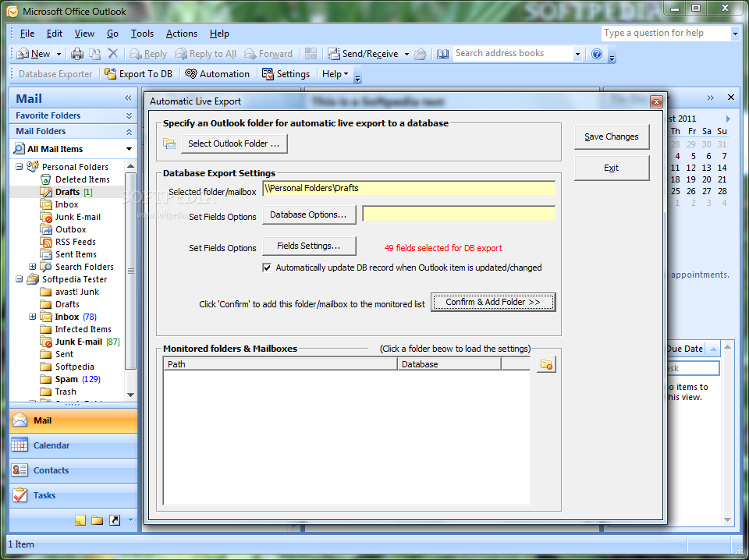This screenshot has height=560, width=749.
Task: Open the Send/Receive dropdown arrow
Action: tap(406, 54)
